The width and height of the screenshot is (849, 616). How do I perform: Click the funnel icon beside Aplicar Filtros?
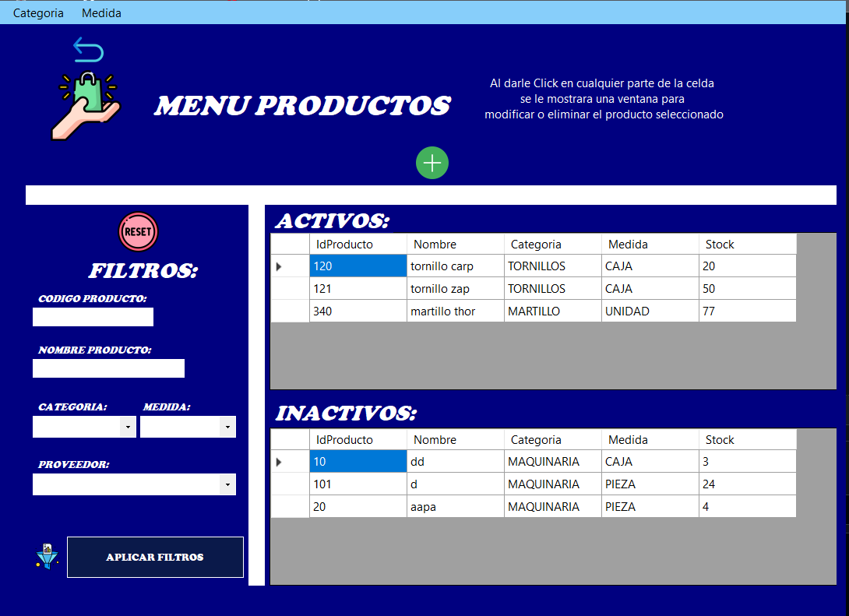46,557
